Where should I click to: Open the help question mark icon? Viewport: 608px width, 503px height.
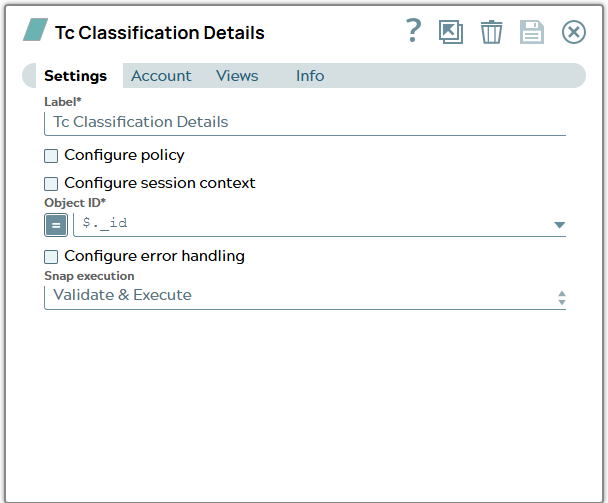(x=413, y=31)
